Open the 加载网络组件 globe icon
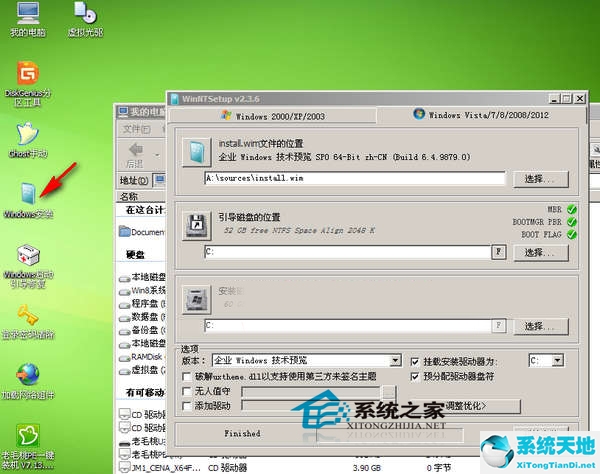The image size is (600, 474). point(28,381)
